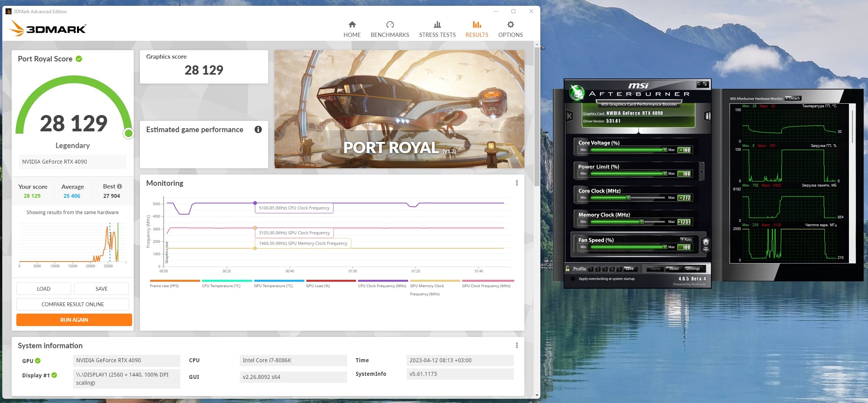Adjust the Core Clock slider in Afterburner
Viewport: 868px width, 403px height.
coord(628,197)
